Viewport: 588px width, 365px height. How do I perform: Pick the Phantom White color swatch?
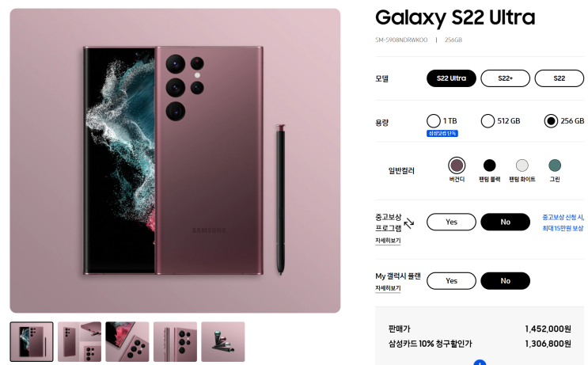[522, 165]
